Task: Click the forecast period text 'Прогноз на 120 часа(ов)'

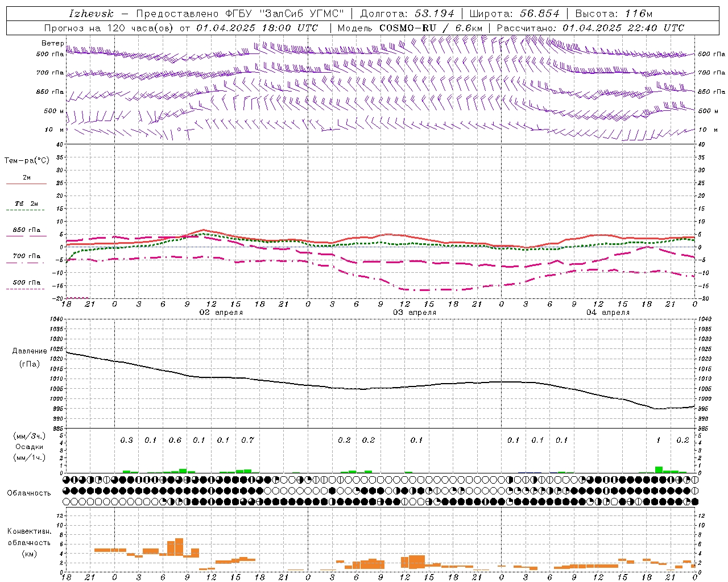Action: pos(110,28)
